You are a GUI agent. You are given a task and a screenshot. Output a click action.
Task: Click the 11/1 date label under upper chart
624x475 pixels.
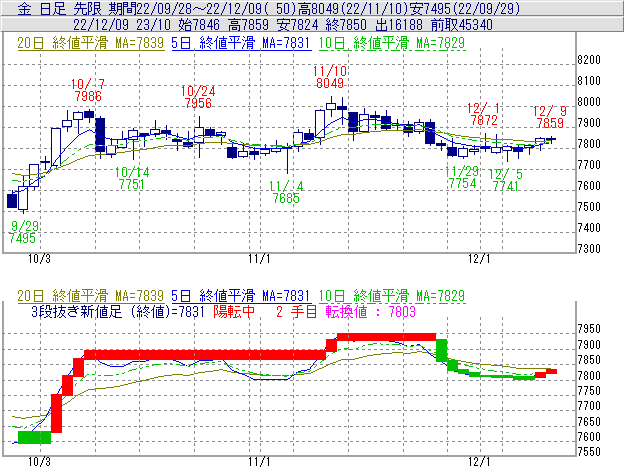tap(259, 259)
